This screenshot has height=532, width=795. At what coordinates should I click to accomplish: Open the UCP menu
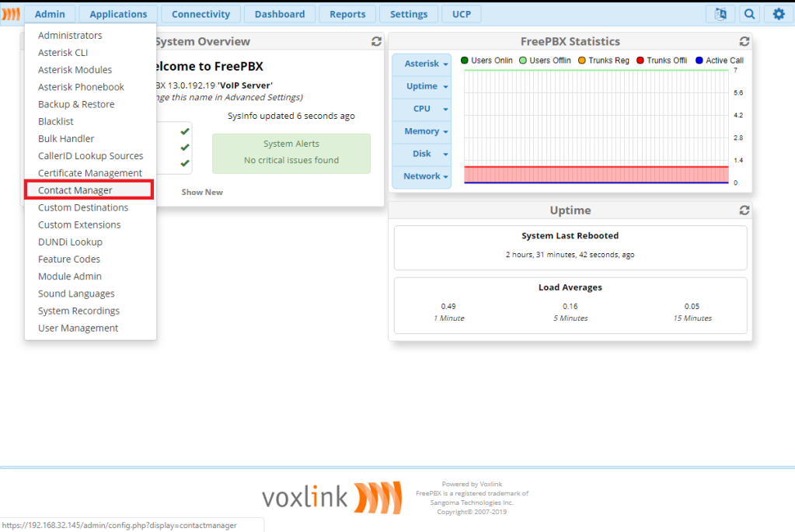click(462, 14)
